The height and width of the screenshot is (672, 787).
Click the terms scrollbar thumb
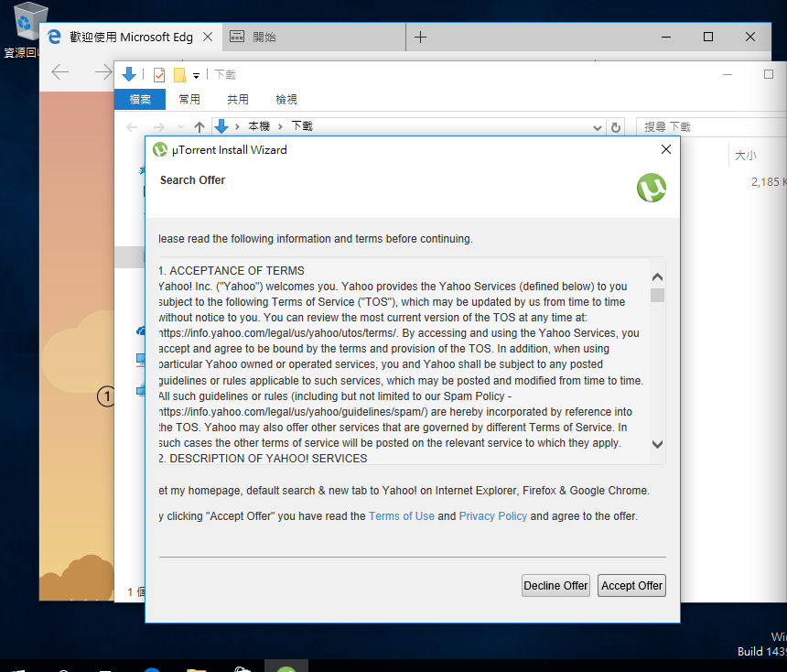click(657, 296)
